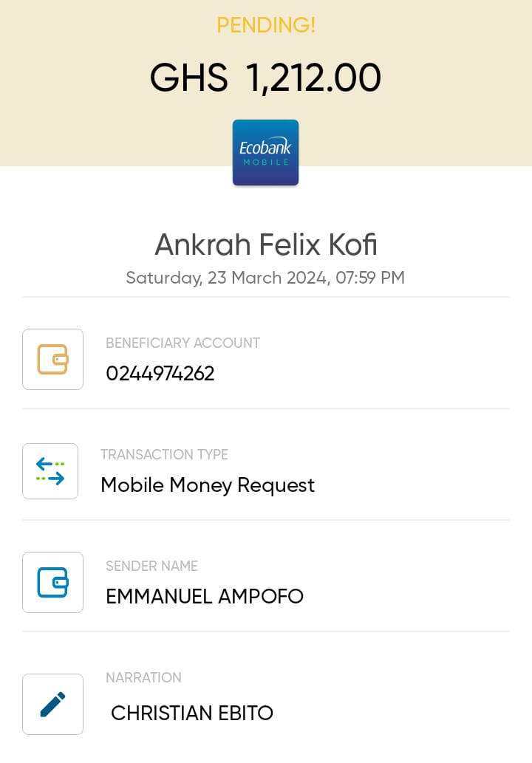The width and height of the screenshot is (532, 763).
Task: Select sender name EMMANUEL AMPOFO
Action: (205, 597)
